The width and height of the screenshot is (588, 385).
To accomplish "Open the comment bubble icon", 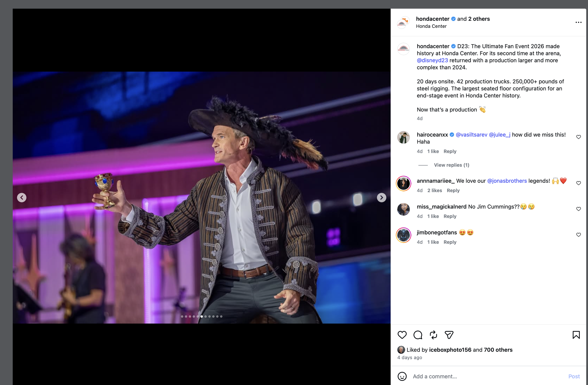I will click(x=418, y=335).
